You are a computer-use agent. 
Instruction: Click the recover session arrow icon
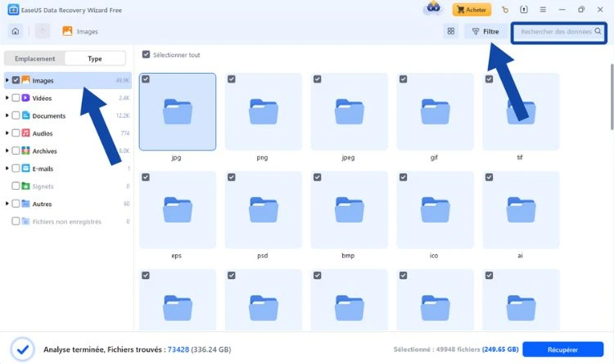click(505, 10)
